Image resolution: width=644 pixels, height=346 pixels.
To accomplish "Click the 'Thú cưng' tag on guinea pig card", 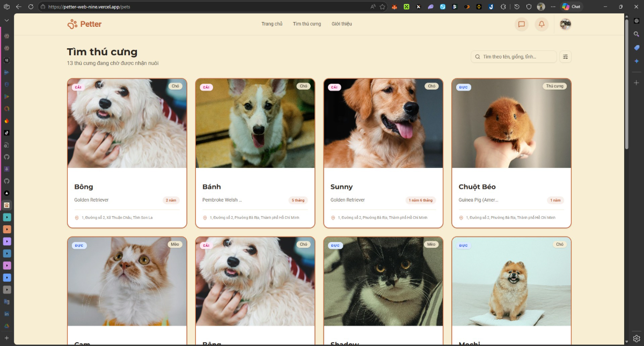I will 554,86.
